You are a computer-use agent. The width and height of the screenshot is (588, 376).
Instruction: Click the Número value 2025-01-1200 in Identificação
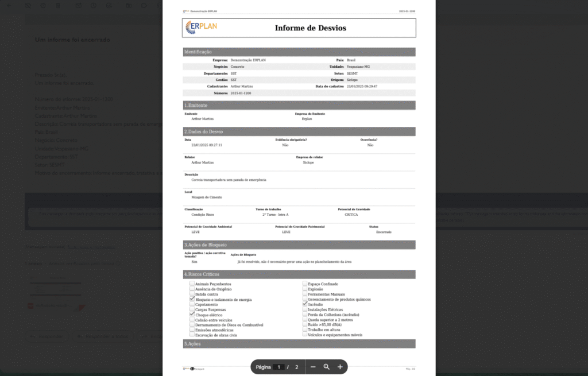tap(241, 93)
